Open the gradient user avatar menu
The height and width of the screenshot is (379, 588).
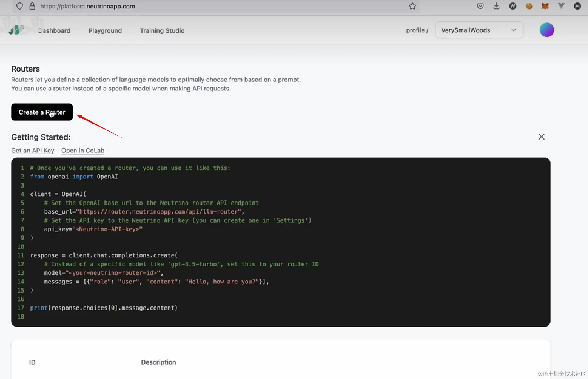547,30
